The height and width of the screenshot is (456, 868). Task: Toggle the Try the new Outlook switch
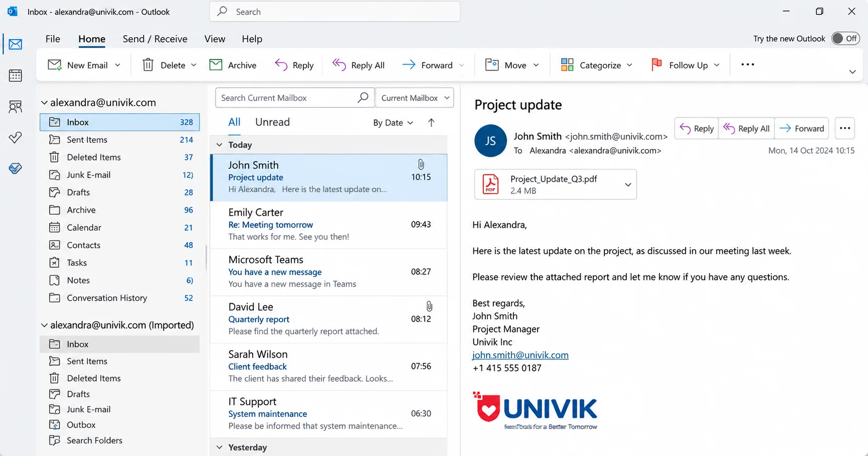pos(845,39)
